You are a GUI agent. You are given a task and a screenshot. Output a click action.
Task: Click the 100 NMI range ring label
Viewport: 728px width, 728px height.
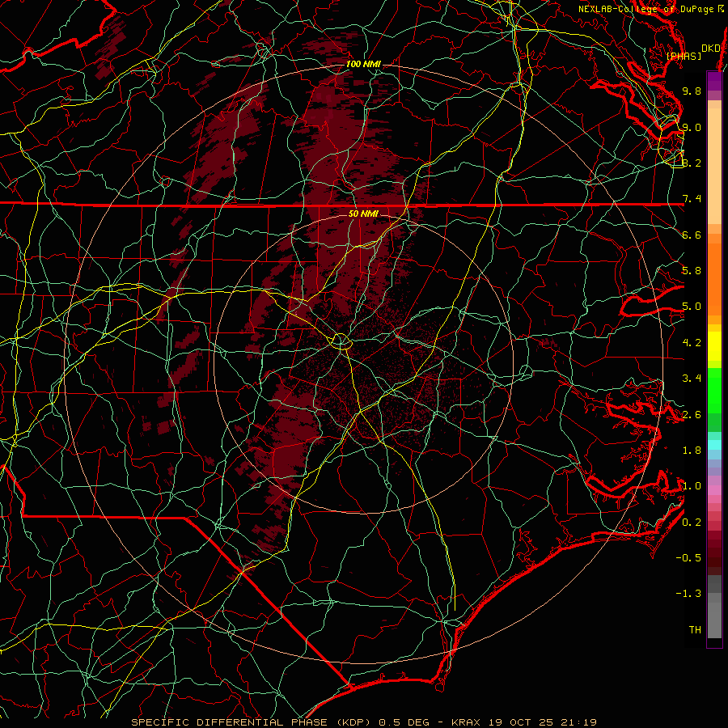click(x=363, y=64)
